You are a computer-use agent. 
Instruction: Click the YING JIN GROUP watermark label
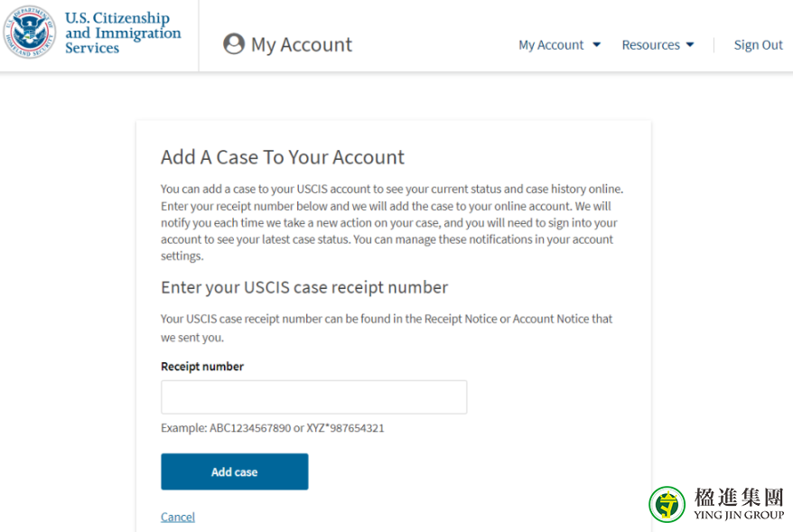point(739,515)
